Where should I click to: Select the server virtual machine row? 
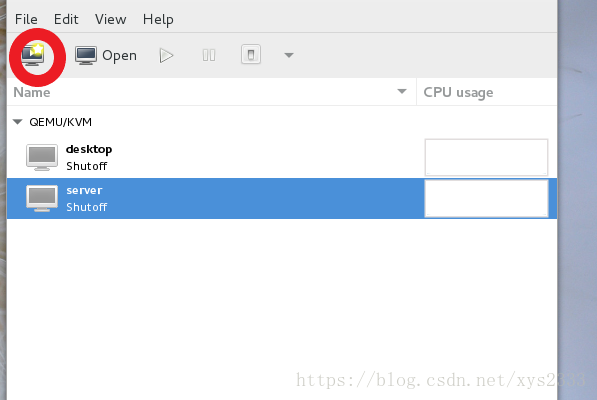point(282,198)
